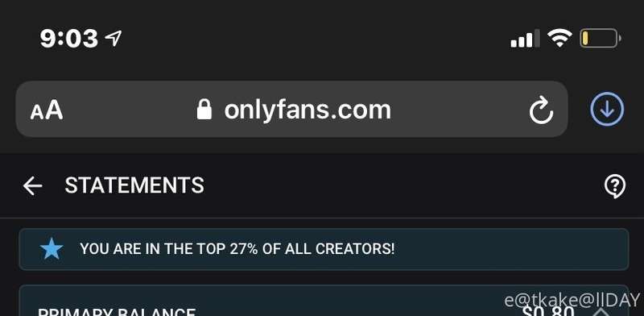Select the onlyfans.com domain text
Image resolution: width=644 pixels, height=316 pixels.
click(x=308, y=110)
